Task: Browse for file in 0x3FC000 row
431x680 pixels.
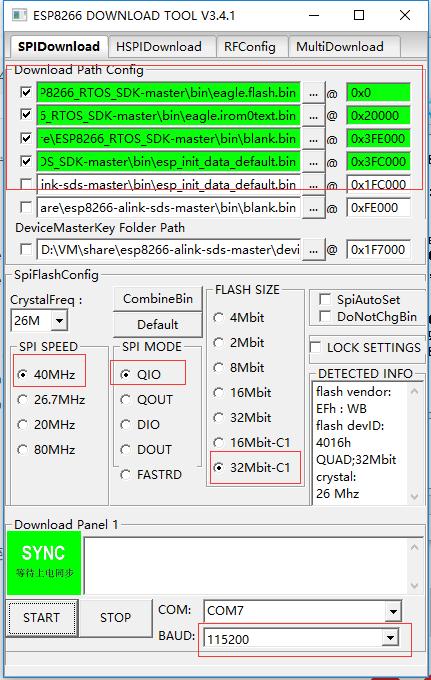Action: pos(313,162)
